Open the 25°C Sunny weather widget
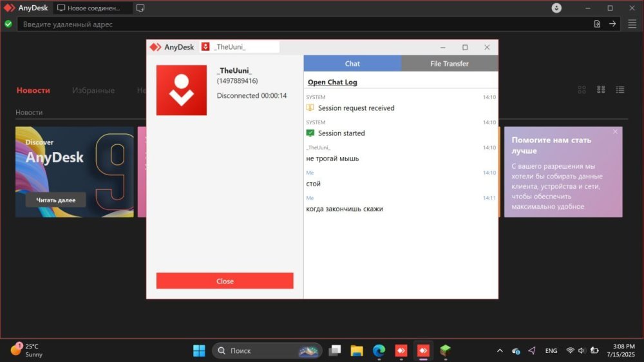 coord(27,350)
